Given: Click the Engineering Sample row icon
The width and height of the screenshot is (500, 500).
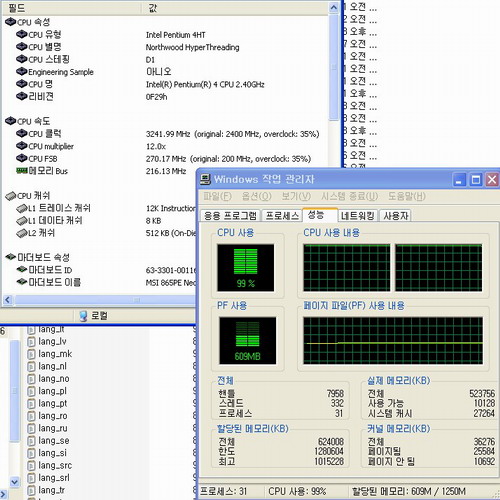Looking at the screenshot, I should (22, 71).
